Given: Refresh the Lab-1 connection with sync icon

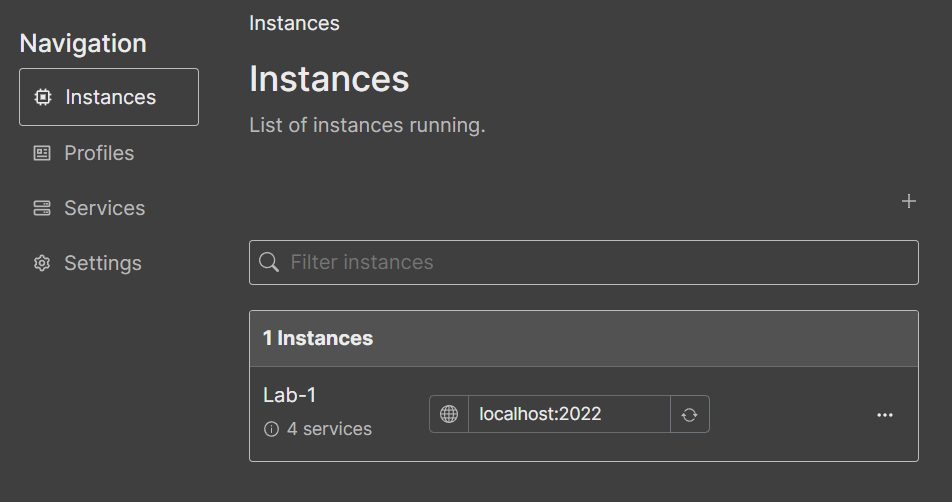Looking at the screenshot, I should (689, 414).
